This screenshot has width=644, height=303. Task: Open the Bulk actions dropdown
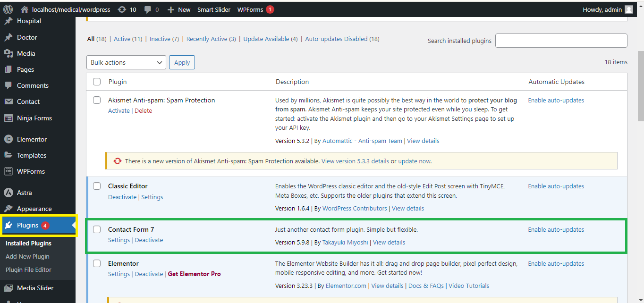126,62
